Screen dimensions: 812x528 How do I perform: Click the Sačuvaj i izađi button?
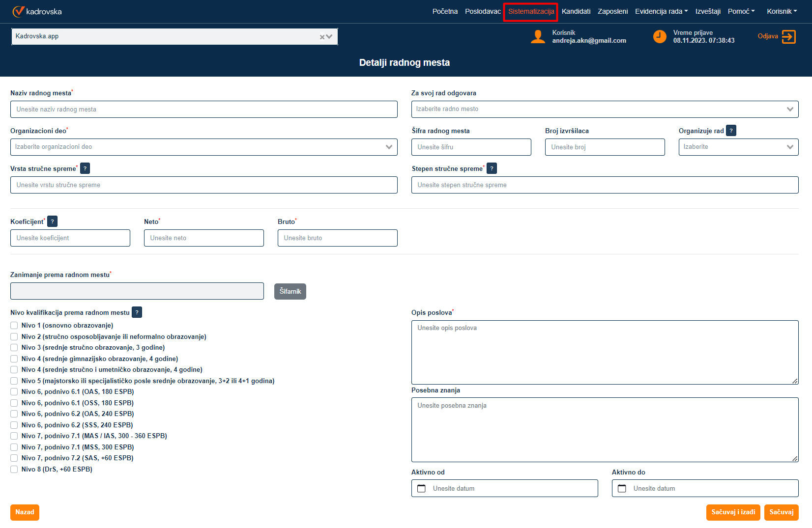733,512
